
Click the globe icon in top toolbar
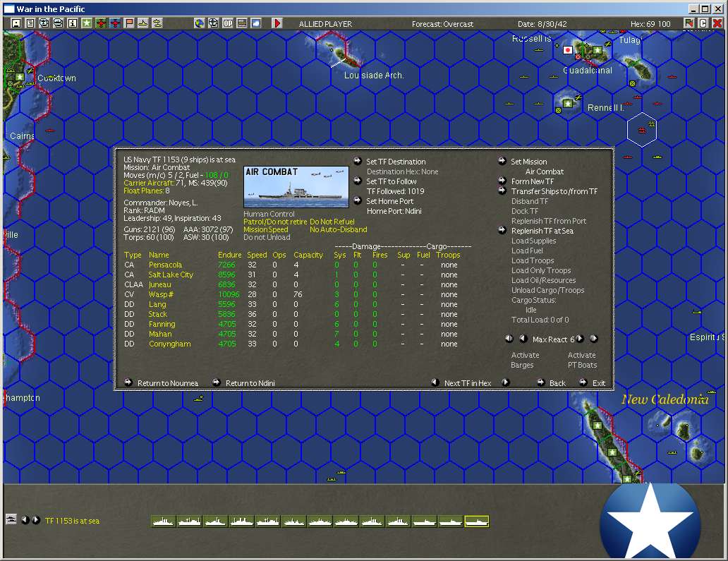pos(199,23)
